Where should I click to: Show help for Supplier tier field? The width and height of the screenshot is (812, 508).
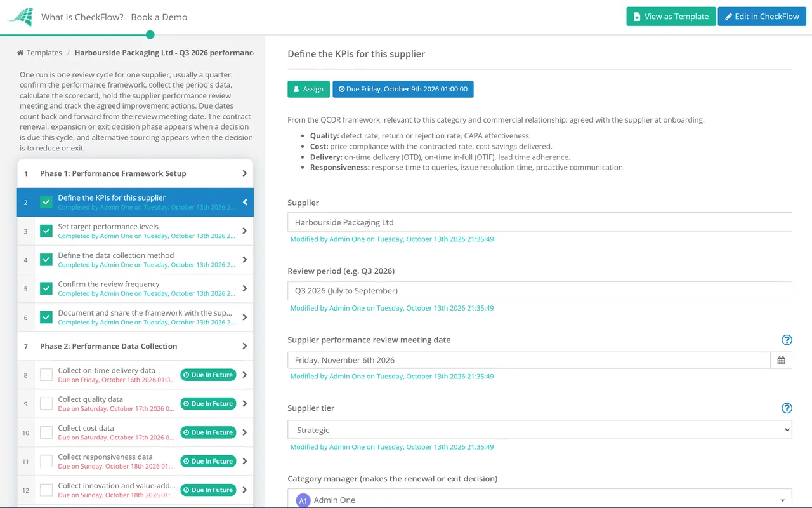coord(787,408)
